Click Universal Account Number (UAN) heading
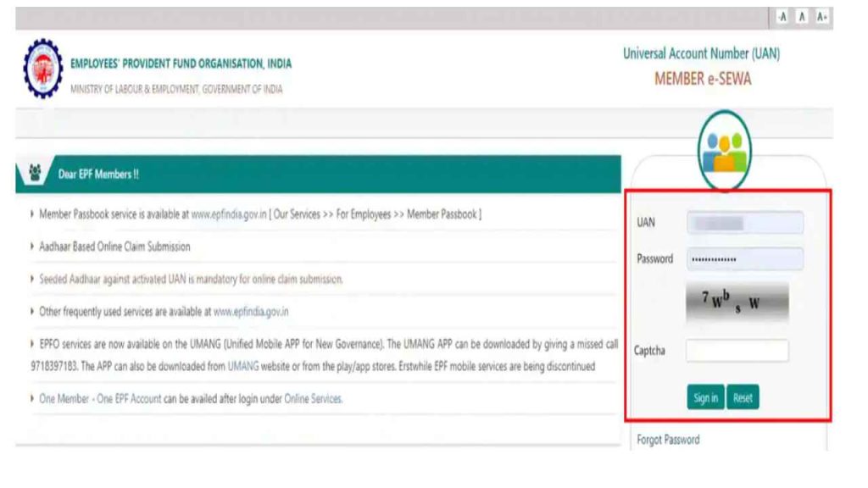The image size is (868, 488). click(x=701, y=53)
